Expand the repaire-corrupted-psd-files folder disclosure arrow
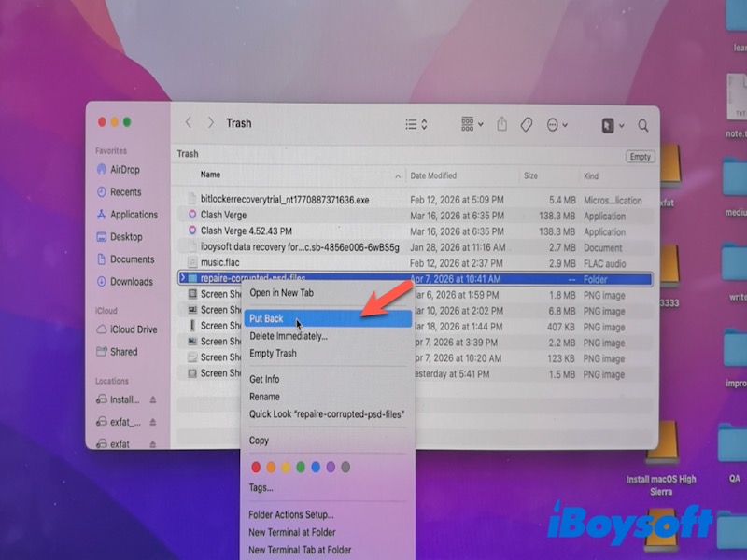 coord(182,279)
